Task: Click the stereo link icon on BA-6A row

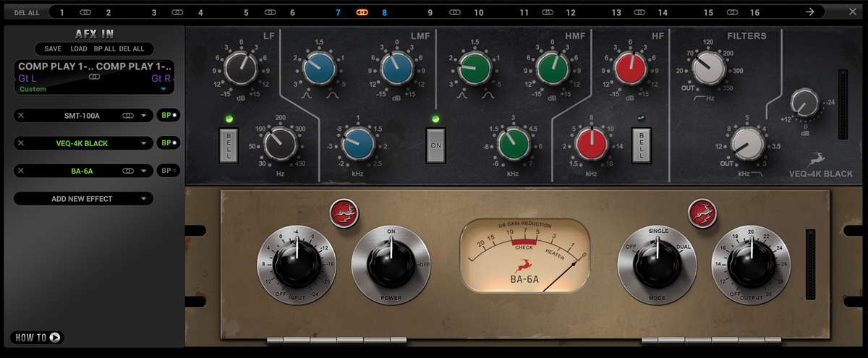Action: [128, 171]
